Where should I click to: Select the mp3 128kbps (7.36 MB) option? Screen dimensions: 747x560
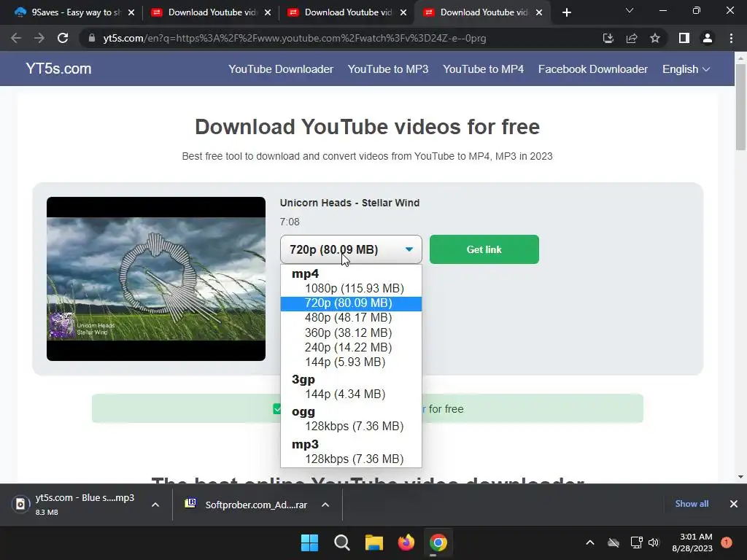click(x=351, y=459)
